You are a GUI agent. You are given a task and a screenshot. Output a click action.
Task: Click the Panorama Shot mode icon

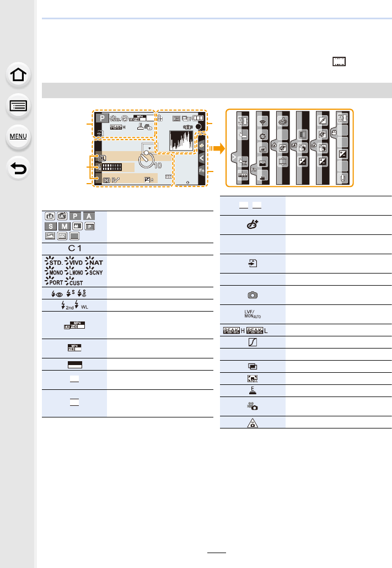click(50, 236)
